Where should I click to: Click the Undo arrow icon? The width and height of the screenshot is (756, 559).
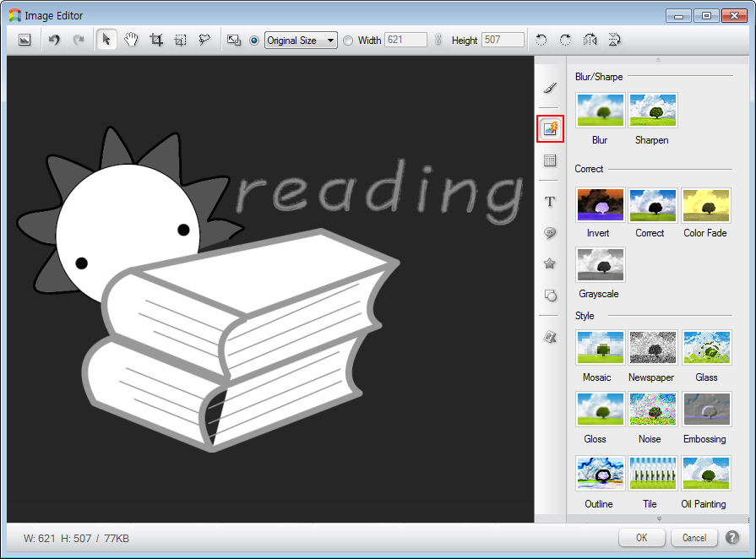pos(55,40)
